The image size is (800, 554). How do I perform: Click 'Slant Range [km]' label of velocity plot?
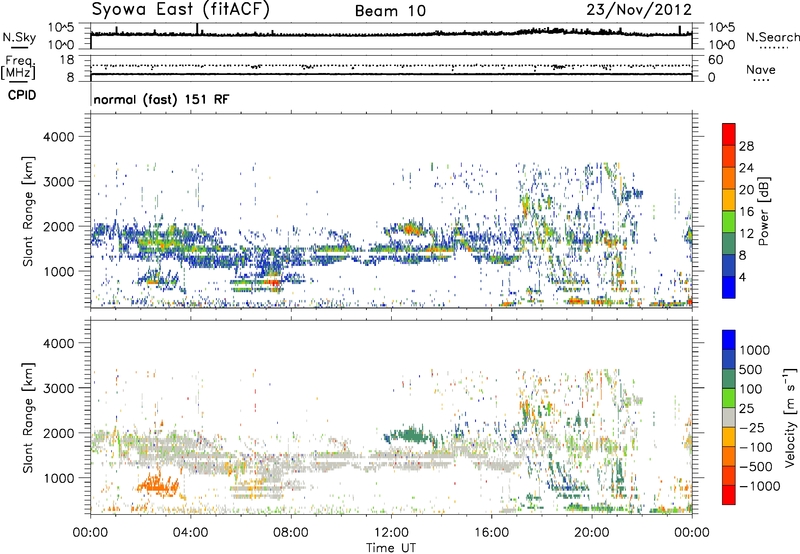(x=28, y=417)
